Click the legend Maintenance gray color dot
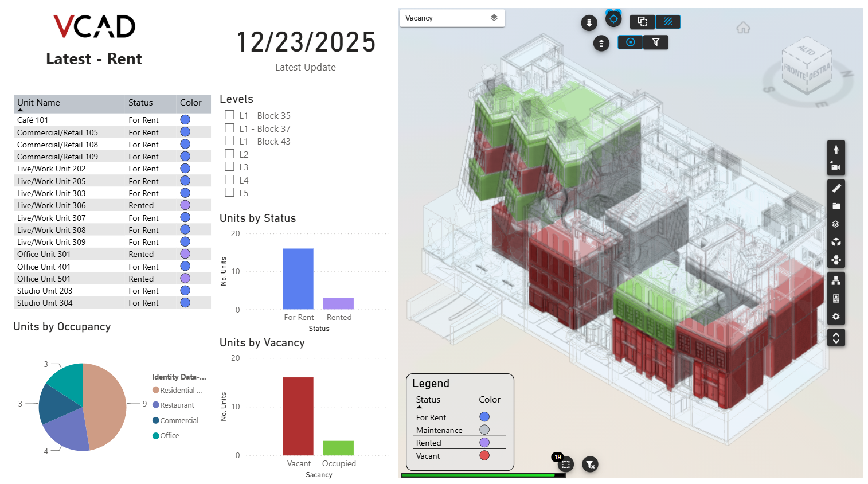Screen dimensions: 868x484 (484, 430)
